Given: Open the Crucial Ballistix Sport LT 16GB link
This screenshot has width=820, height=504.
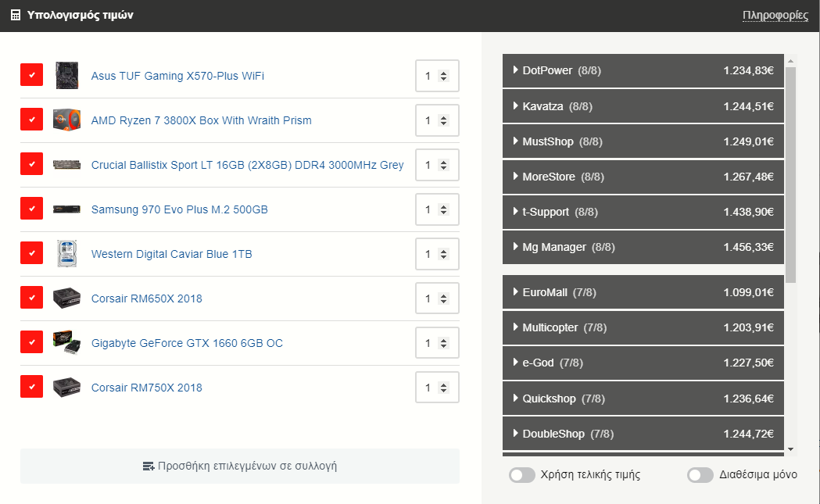Looking at the screenshot, I should [x=247, y=165].
